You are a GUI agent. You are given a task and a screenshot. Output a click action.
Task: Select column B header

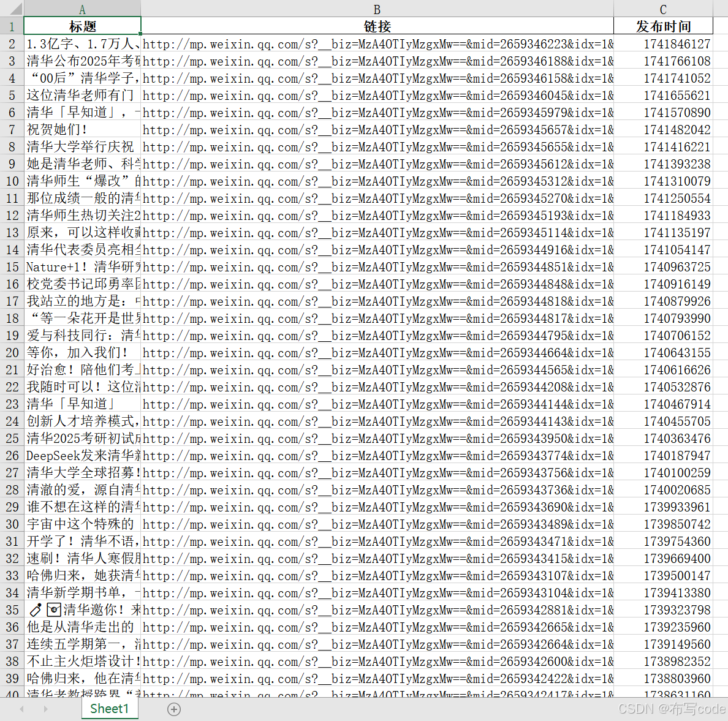click(377, 9)
